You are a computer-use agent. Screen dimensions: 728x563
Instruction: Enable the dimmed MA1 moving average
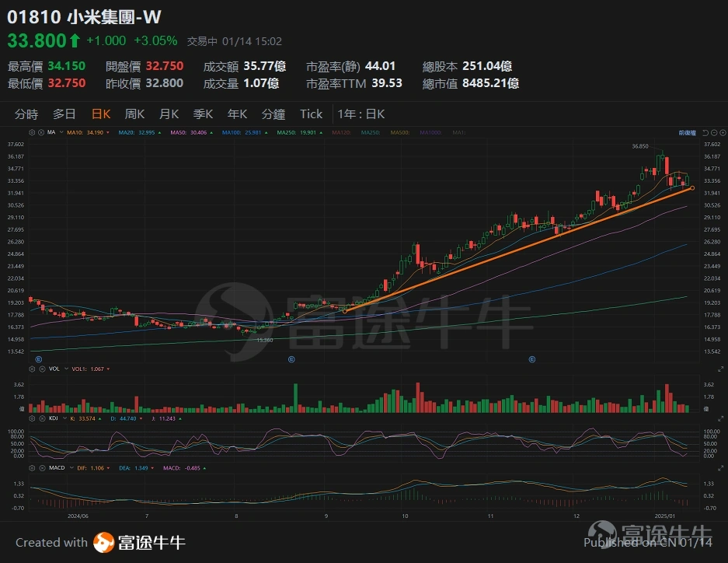(458, 132)
